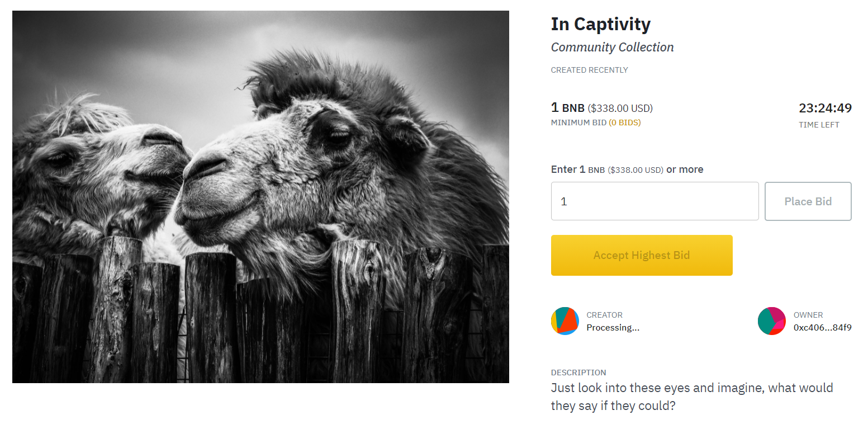
Task: View the 0 BIDS link
Action: [625, 122]
